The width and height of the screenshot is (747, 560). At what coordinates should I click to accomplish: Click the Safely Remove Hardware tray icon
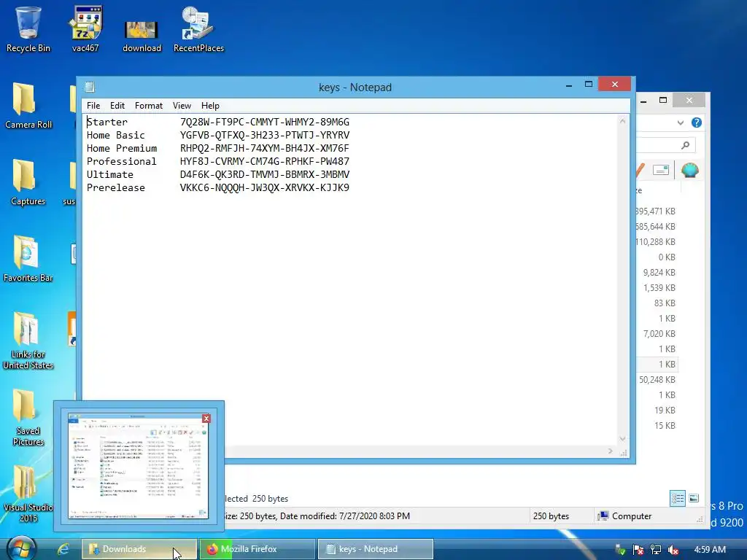(620, 550)
